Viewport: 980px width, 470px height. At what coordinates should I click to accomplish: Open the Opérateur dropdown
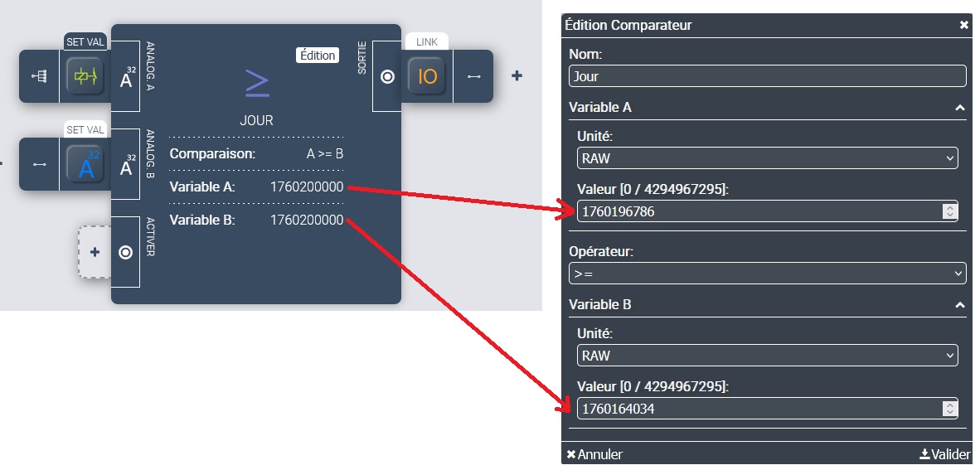click(767, 273)
